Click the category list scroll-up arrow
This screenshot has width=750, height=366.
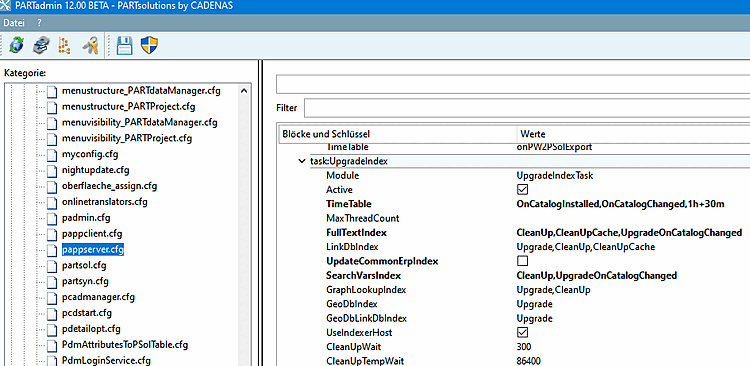point(244,91)
